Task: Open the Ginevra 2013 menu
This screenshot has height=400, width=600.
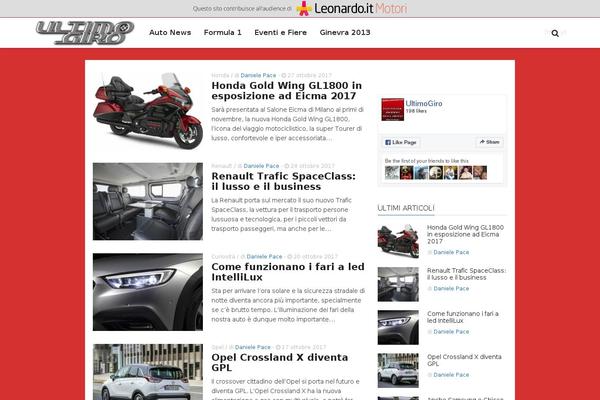Action: 345,33
